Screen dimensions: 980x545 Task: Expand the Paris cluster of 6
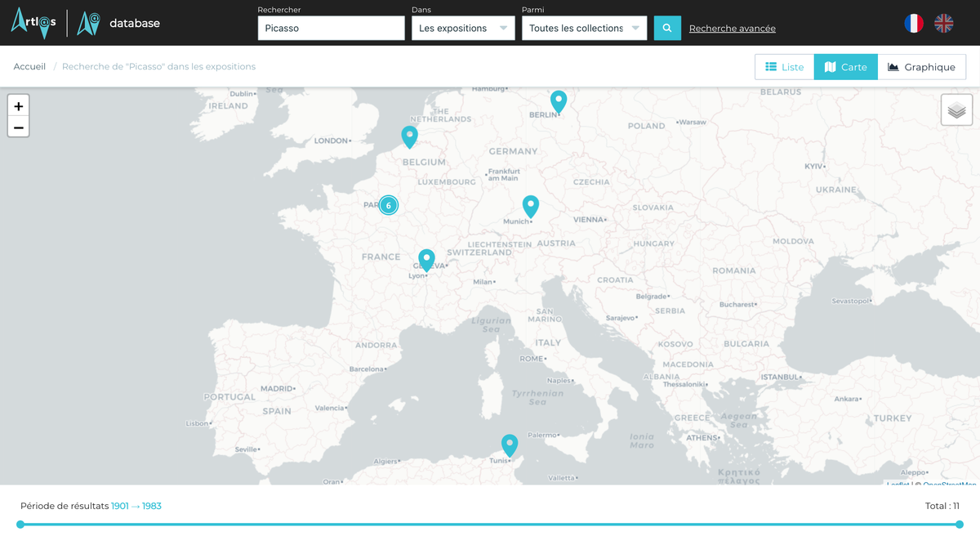[x=389, y=205]
